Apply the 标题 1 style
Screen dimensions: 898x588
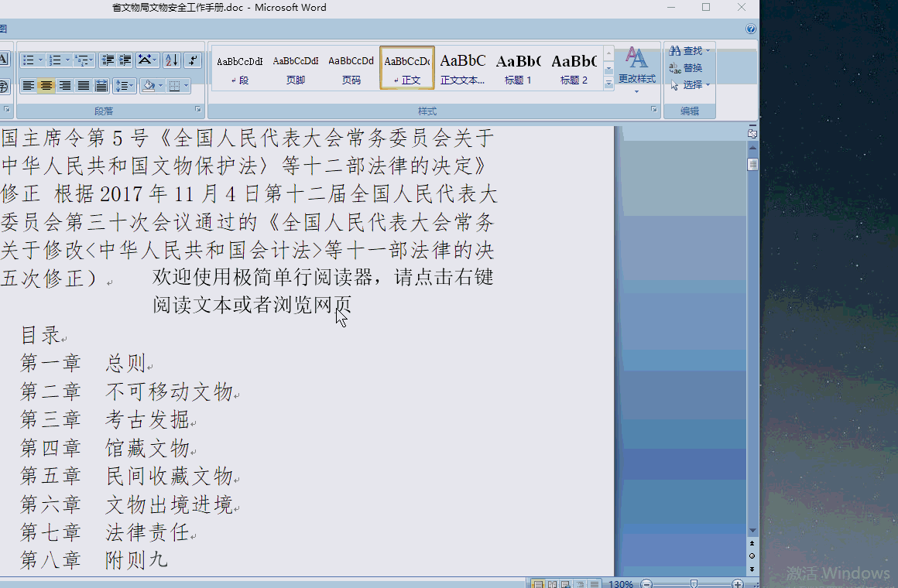coord(519,68)
